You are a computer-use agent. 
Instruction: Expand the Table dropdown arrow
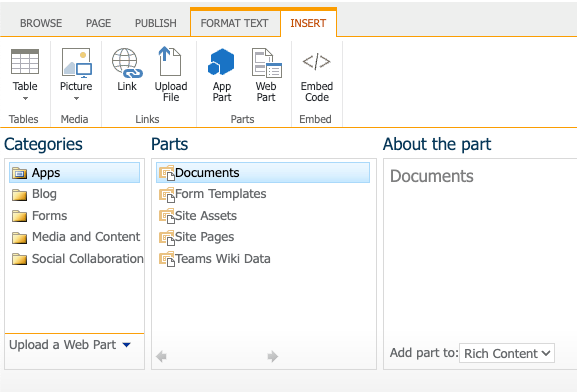pyautogui.click(x=25, y=99)
